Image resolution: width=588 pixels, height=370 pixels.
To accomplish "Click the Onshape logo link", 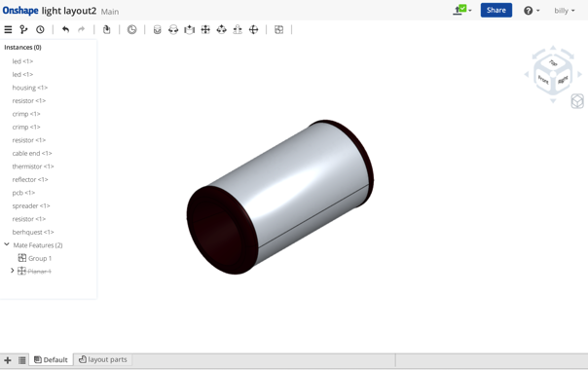I will tap(20, 11).
